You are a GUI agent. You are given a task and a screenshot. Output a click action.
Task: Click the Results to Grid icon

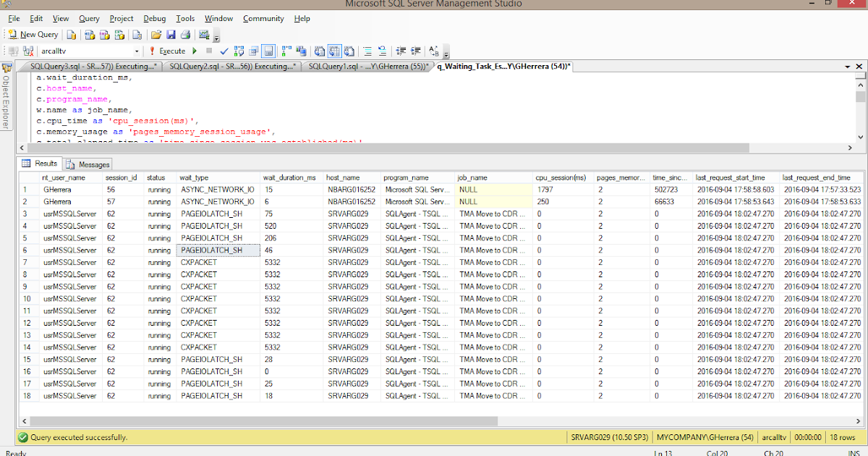[334, 51]
